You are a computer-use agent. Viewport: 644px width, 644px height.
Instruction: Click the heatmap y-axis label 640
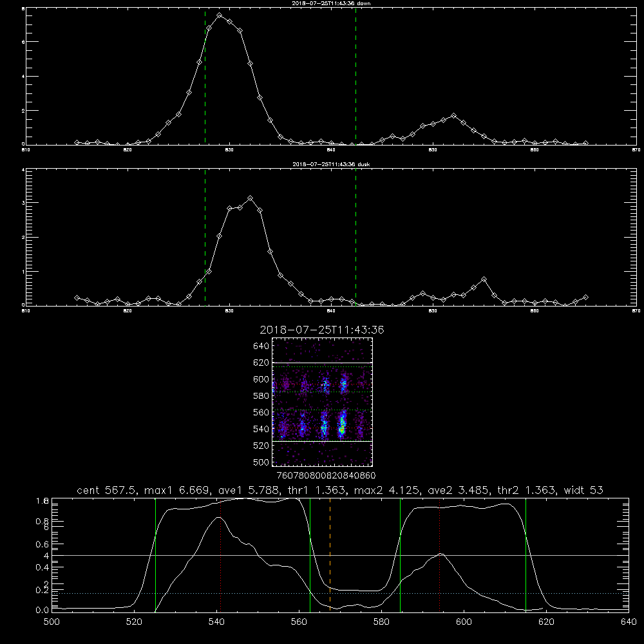pos(261,346)
